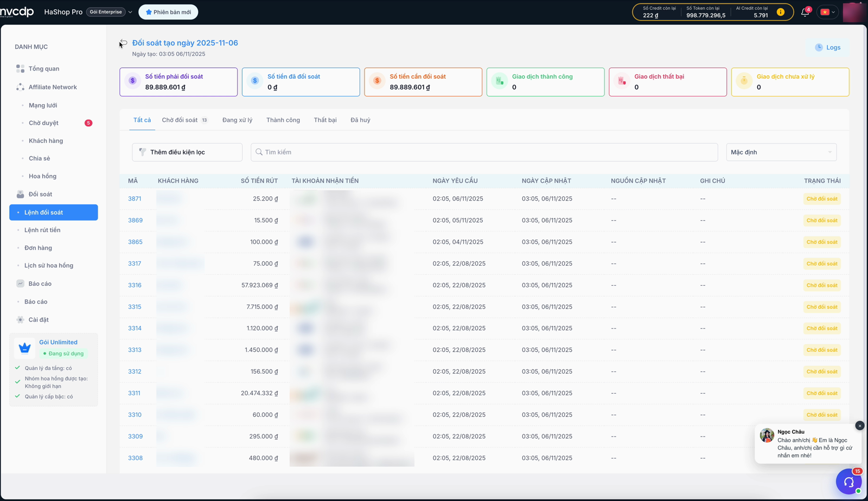Switch to the Tất cả tab

click(x=142, y=120)
